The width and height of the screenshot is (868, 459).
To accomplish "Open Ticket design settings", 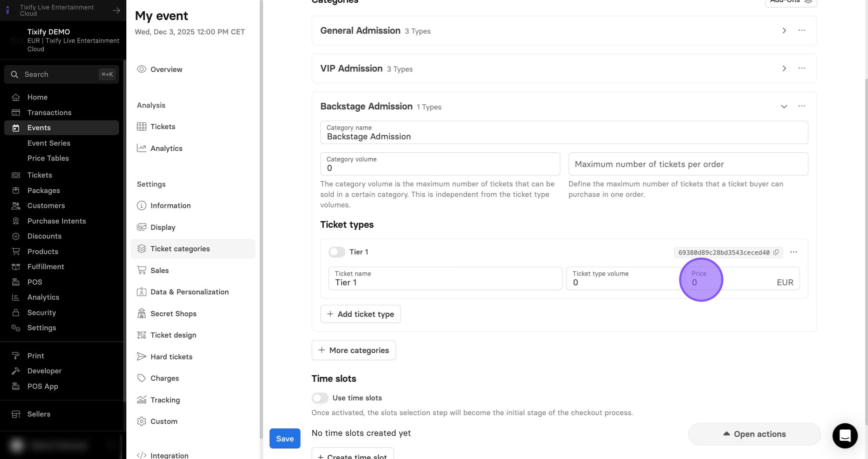I will 193,335.
